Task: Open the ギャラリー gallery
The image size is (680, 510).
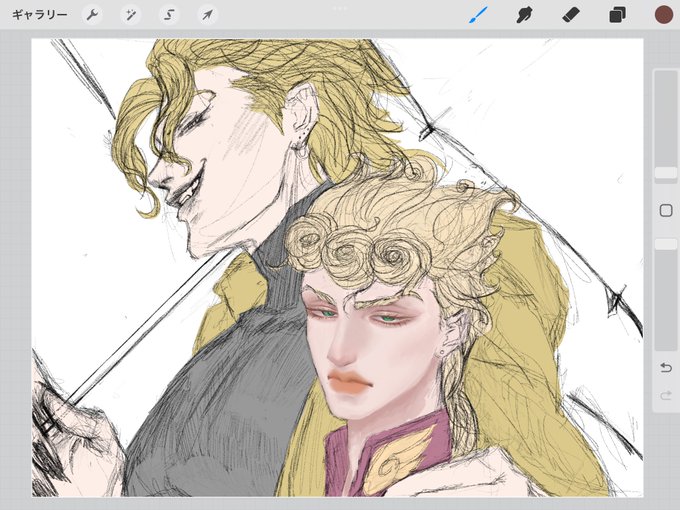Action: 39,15
